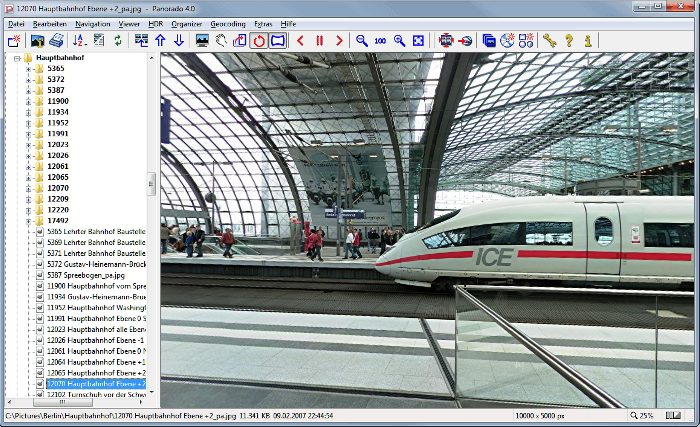Open the Organizer menu
700x427 pixels.
pos(187,24)
